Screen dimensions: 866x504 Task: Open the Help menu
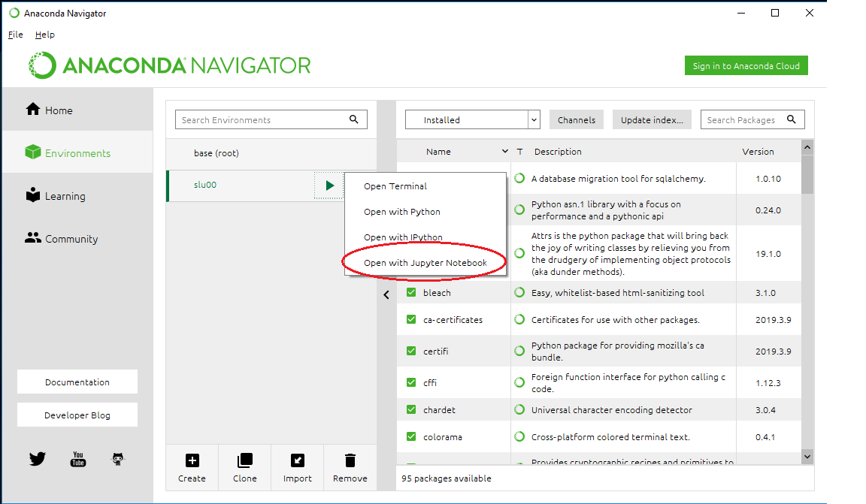pos(45,35)
